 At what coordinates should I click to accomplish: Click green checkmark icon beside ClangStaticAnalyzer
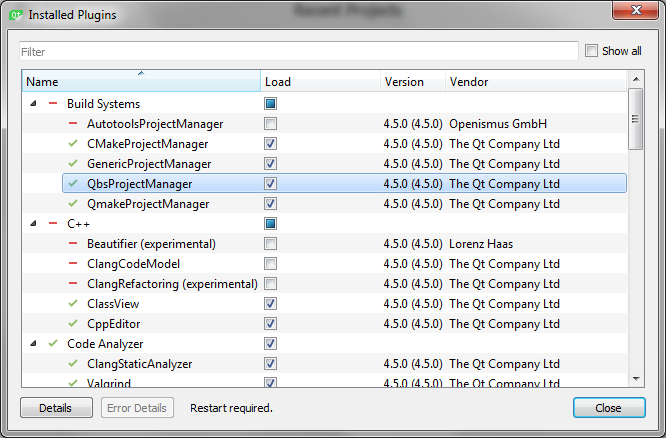[72, 364]
